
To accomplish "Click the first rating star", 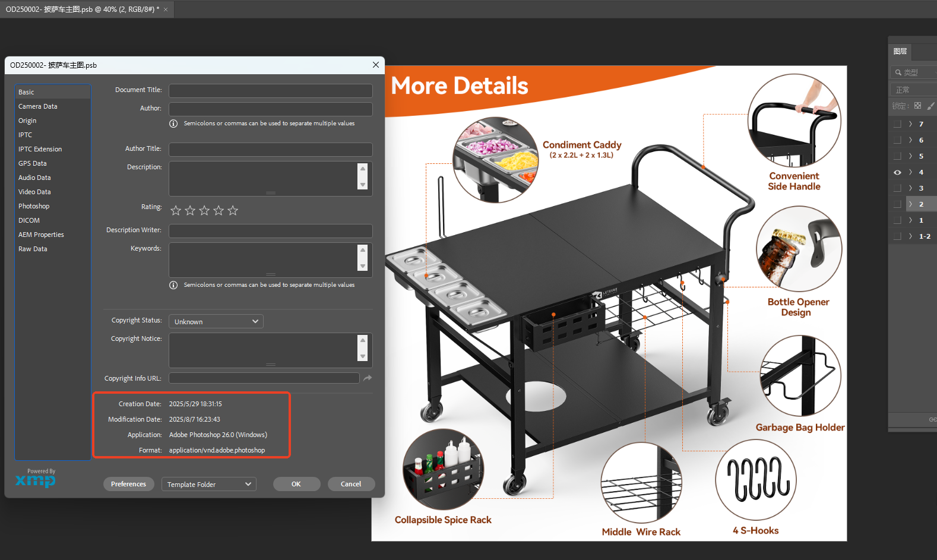I will point(176,210).
